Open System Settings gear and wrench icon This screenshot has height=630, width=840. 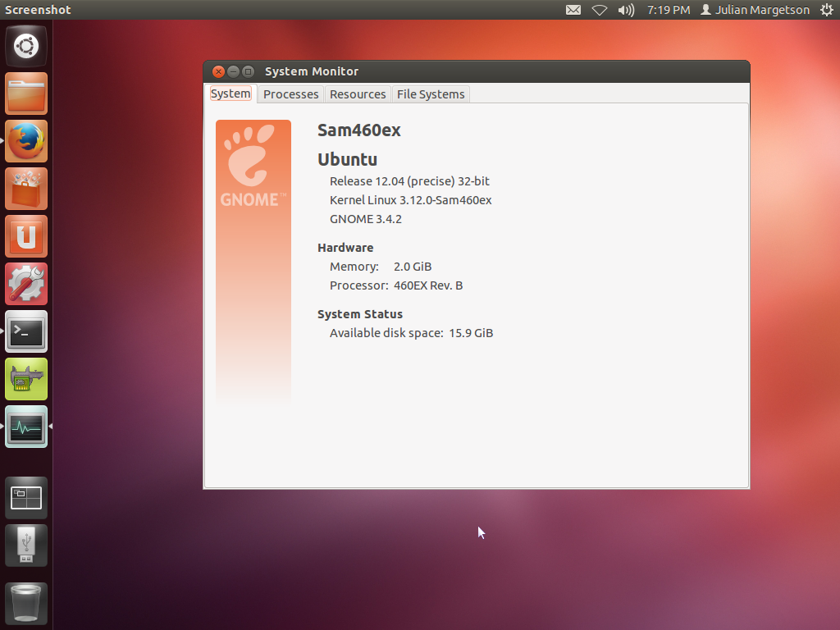26,284
